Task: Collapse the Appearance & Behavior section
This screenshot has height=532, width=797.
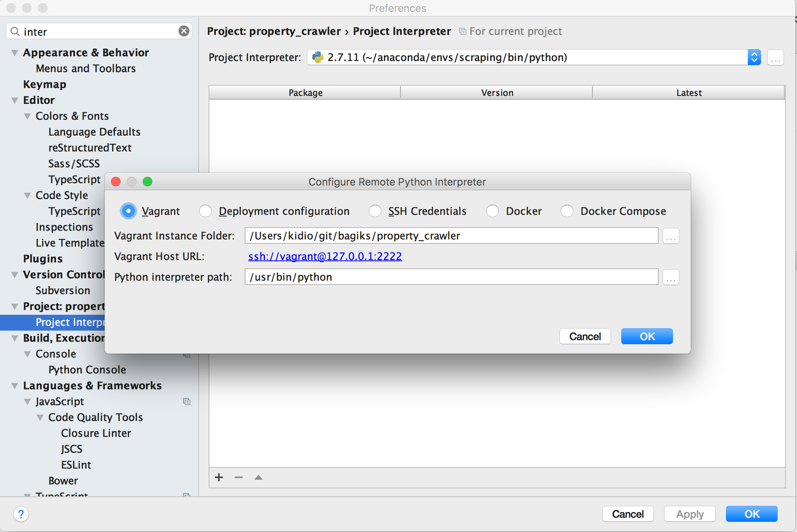Action: pos(15,53)
